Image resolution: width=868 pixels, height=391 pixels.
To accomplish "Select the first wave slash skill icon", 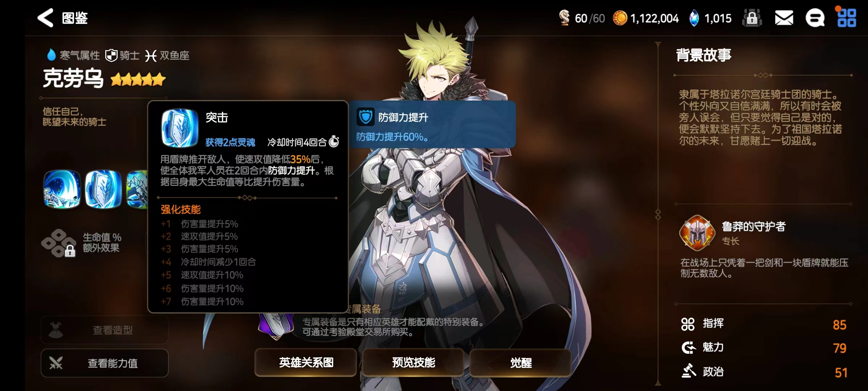I will pyautogui.click(x=62, y=189).
